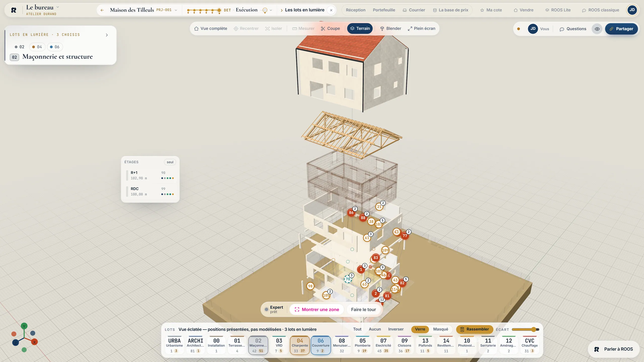
Task: Click the Écart slider handle
Action: point(533,329)
